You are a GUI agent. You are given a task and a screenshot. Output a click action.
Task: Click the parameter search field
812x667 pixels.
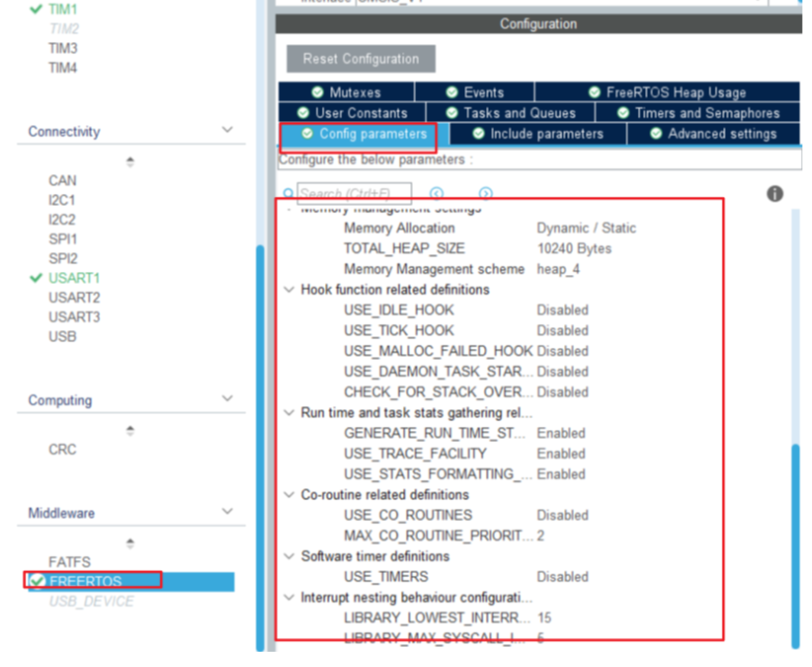[x=354, y=193]
